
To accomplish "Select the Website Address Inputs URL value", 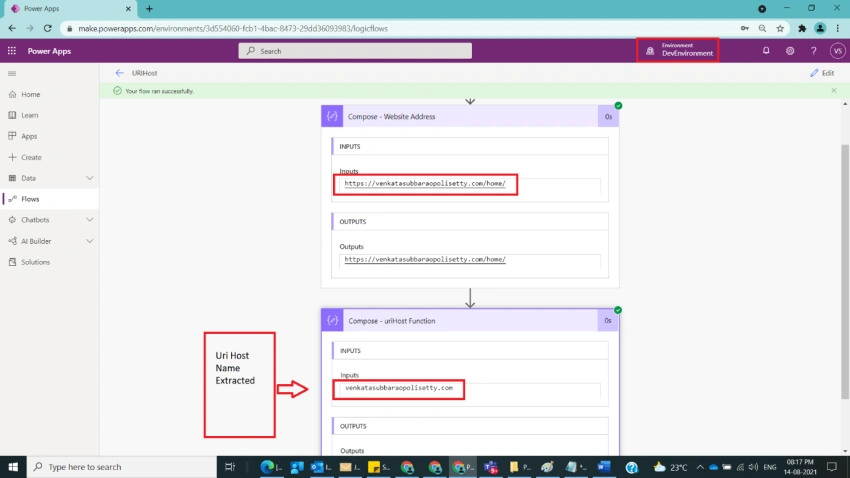I will coord(425,184).
